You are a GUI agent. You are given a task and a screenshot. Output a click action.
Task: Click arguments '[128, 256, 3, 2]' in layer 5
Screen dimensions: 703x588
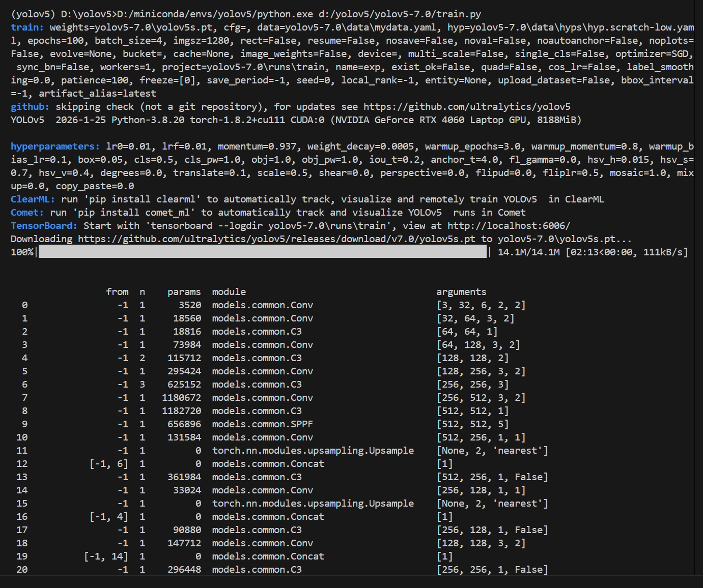pos(481,371)
